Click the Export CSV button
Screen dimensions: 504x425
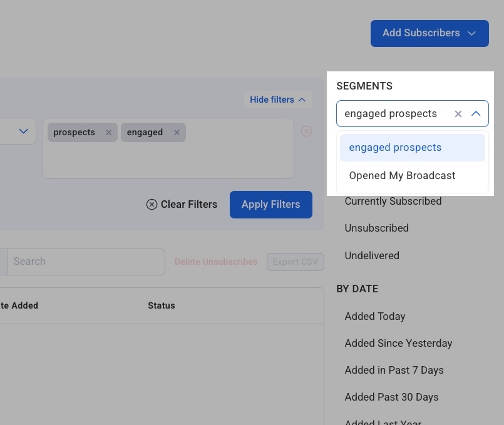tap(295, 262)
